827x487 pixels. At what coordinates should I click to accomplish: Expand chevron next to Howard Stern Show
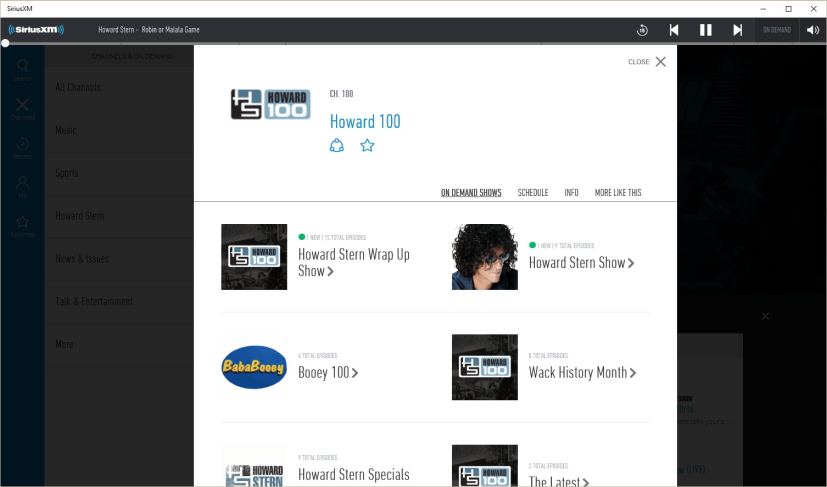[631, 263]
